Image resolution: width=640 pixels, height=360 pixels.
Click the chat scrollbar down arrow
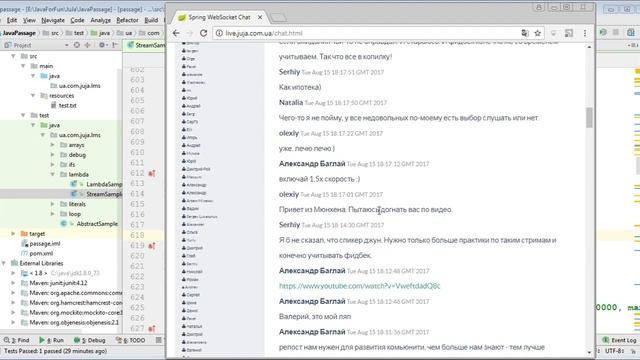tap(589, 352)
